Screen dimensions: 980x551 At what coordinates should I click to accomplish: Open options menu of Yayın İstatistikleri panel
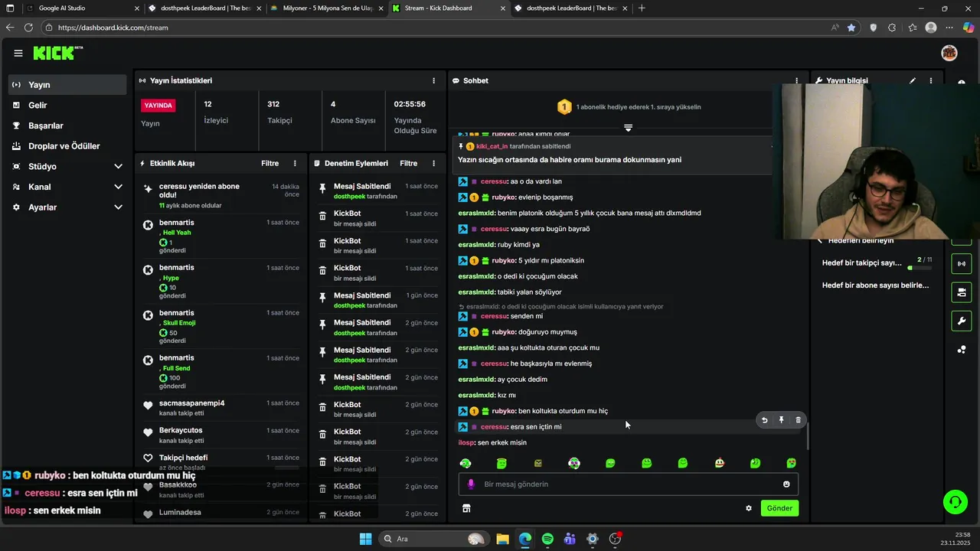[433, 80]
